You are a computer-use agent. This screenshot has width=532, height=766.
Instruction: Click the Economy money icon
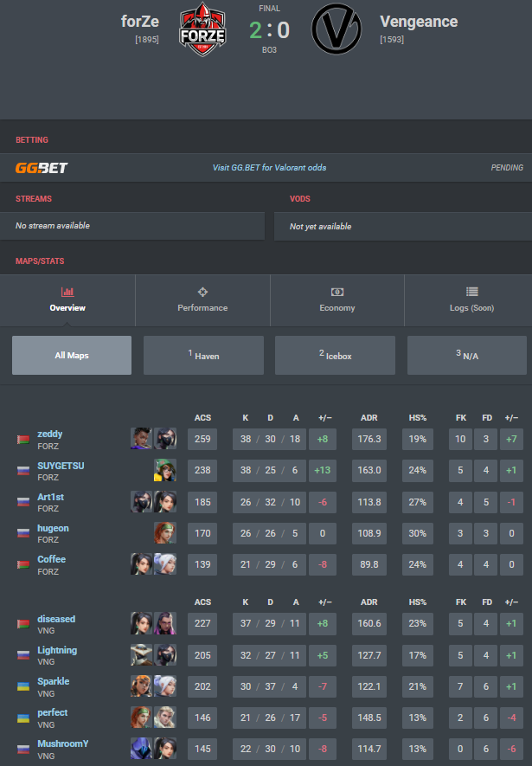click(337, 292)
